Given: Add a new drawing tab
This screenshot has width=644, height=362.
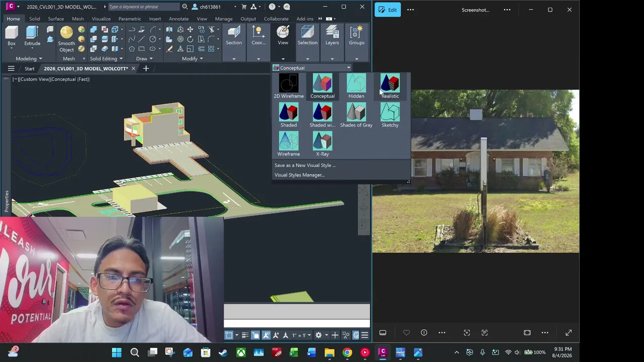Looking at the screenshot, I should (146, 68).
